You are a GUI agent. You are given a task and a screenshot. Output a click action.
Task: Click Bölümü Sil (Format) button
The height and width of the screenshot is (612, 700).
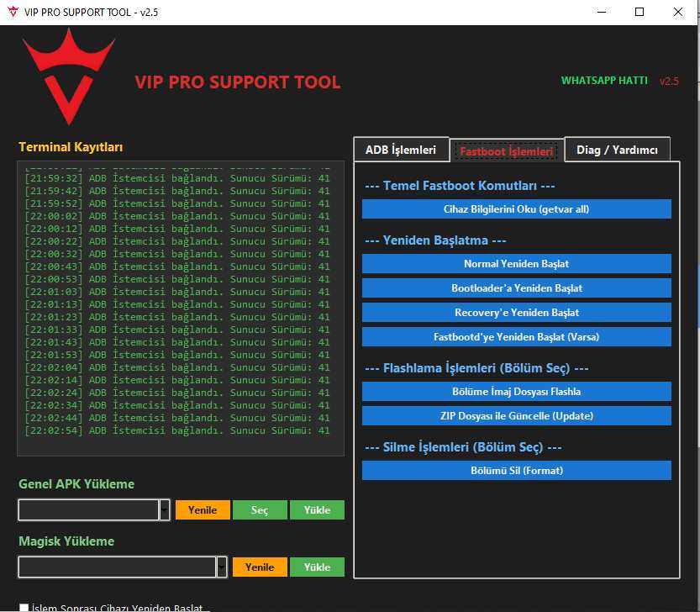(x=517, y=471)
